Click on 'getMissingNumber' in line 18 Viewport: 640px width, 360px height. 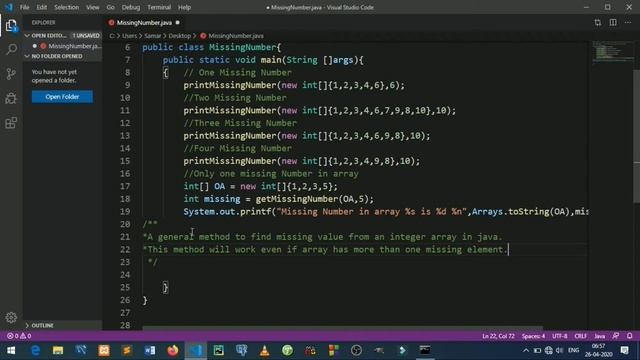tap(297, 199)
